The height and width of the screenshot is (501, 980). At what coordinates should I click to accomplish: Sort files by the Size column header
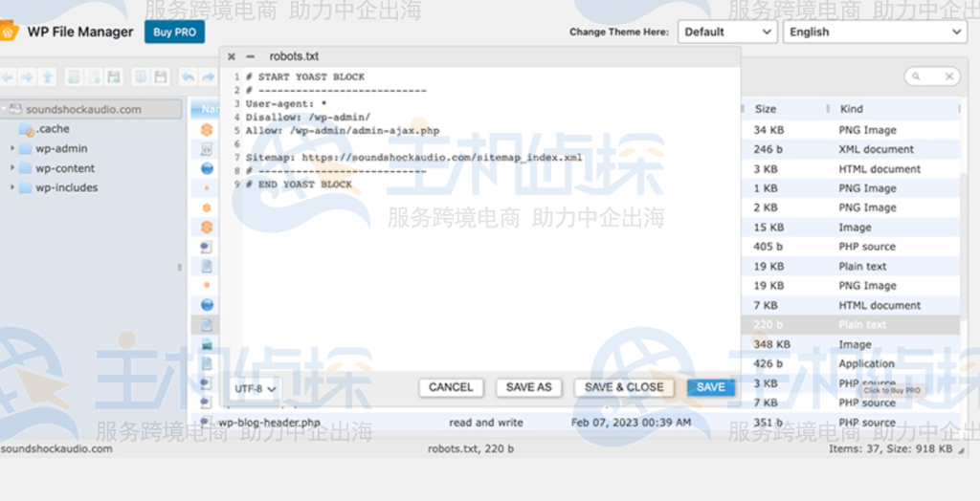[766, 109]
